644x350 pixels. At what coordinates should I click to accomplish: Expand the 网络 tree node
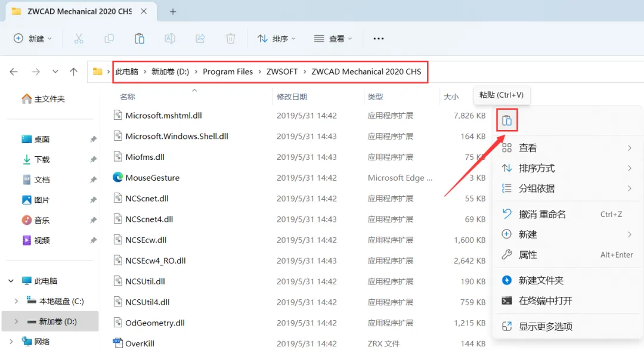(x=11, y=342)
